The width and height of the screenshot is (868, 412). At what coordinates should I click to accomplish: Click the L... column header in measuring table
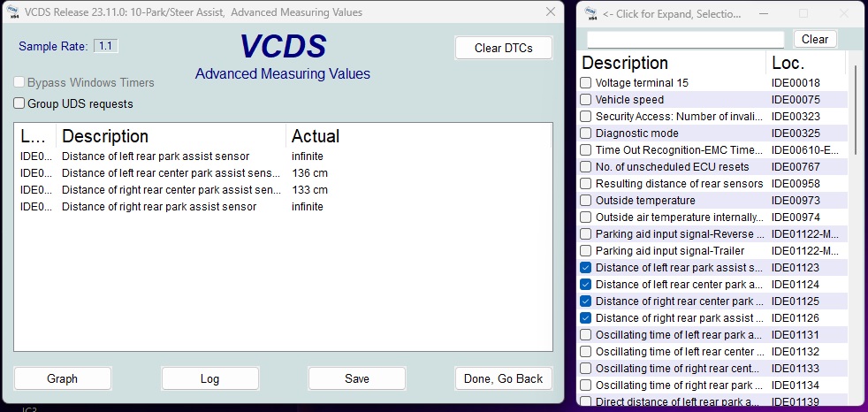click(35, 136)
